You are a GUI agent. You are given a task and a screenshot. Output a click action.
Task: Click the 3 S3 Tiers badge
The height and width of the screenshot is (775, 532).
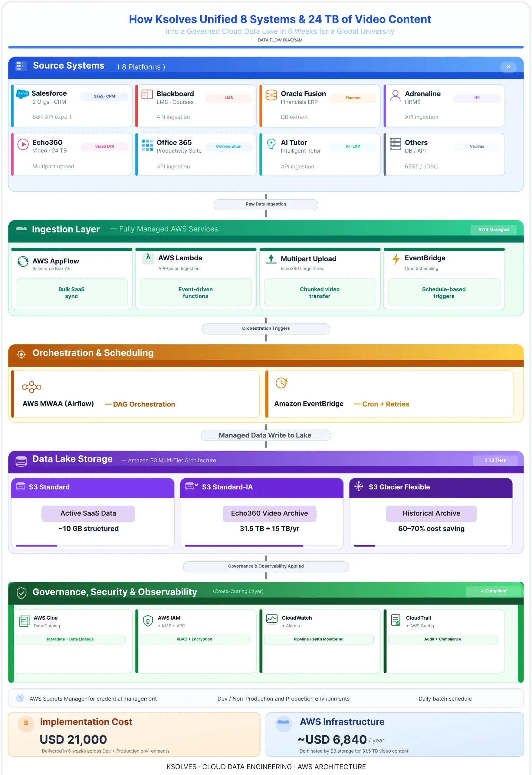[495, 460]
